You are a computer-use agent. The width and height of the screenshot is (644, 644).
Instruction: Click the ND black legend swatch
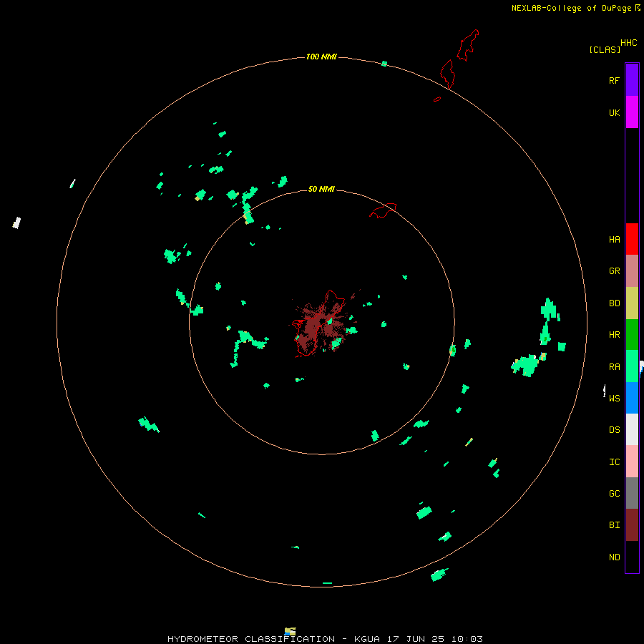click(x=632, y=557)
